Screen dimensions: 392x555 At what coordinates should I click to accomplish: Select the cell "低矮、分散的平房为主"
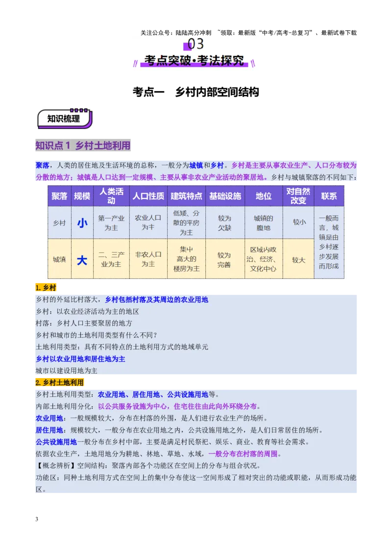click(186, 223)
